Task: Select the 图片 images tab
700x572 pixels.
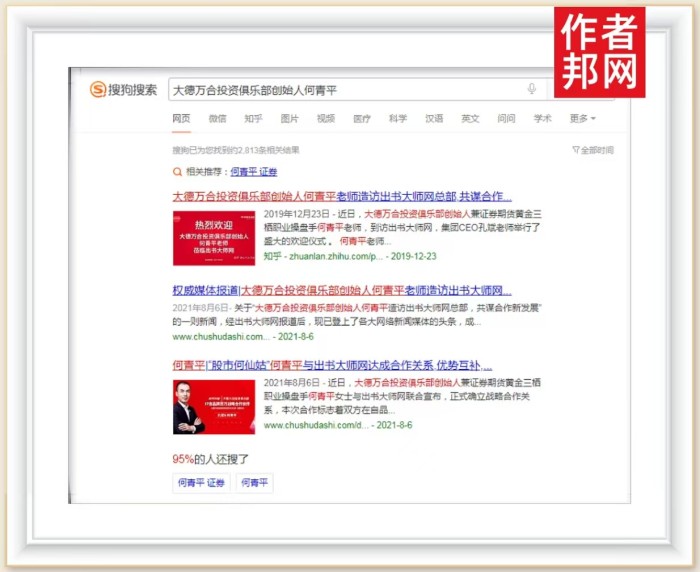Action: pos(289,119)
